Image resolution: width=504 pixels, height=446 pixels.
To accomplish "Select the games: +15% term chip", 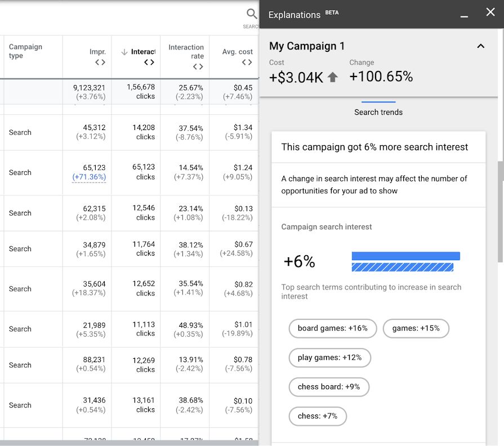I will pos(416,328).
